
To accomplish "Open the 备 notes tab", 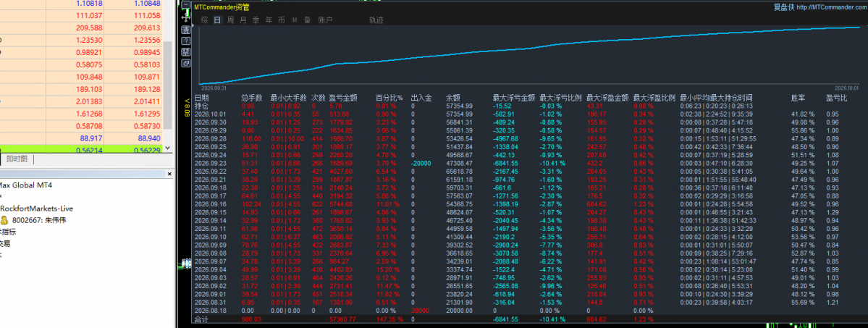I will [x=307, y=20].
